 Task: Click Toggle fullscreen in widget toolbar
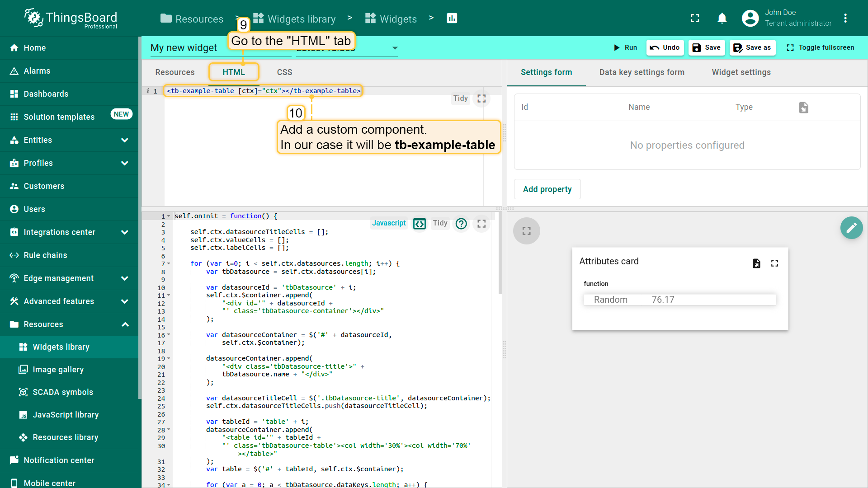click(820, 48)
